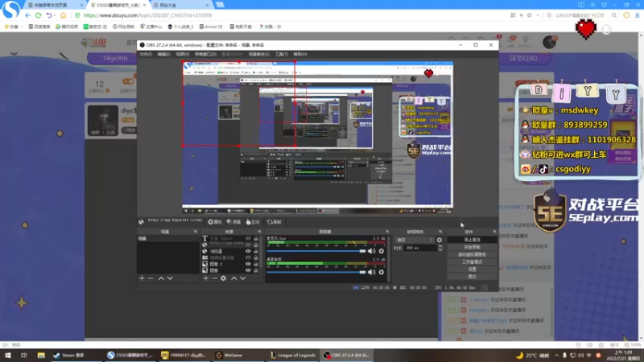Open new tab button in browser
This screenshot has height=362, width=644.
click(220, 5)
